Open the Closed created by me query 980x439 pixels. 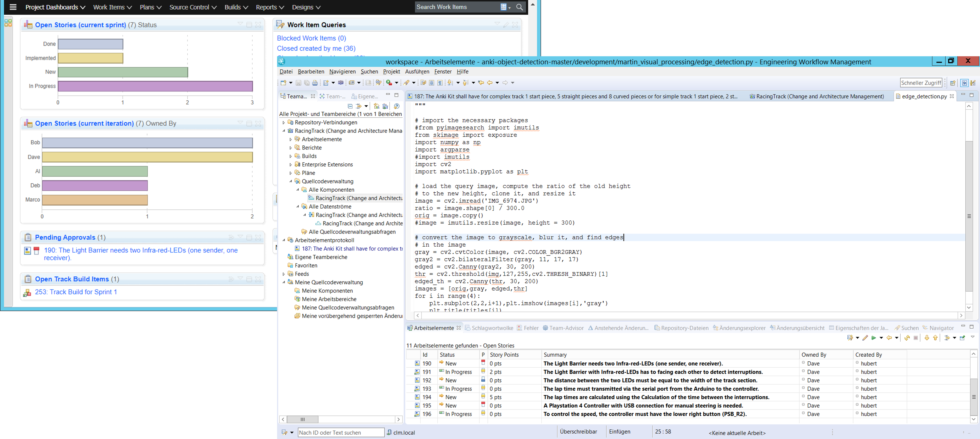[x=316, y=48]
